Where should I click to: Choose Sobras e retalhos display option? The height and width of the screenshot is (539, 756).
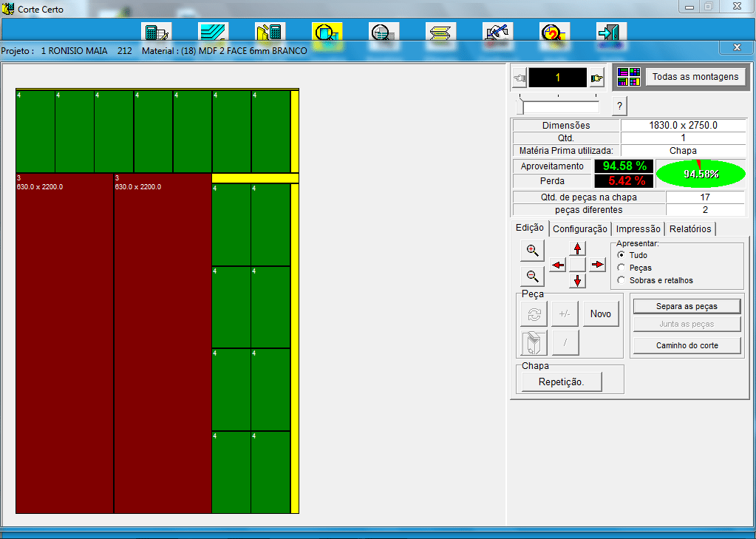[621, 280]
